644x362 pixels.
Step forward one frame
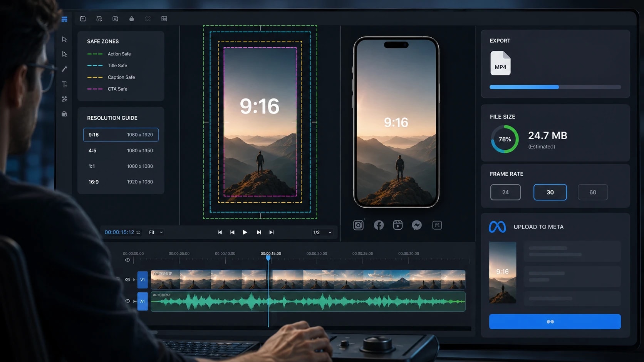pos(258,232)
